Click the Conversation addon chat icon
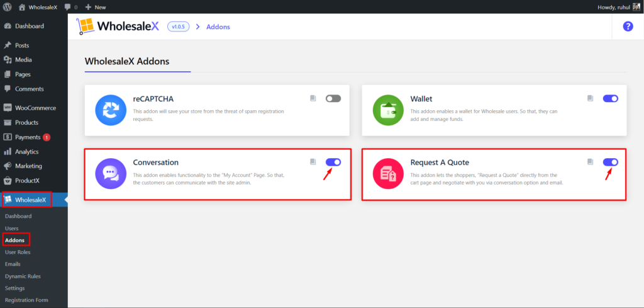 tap(111, 174)
